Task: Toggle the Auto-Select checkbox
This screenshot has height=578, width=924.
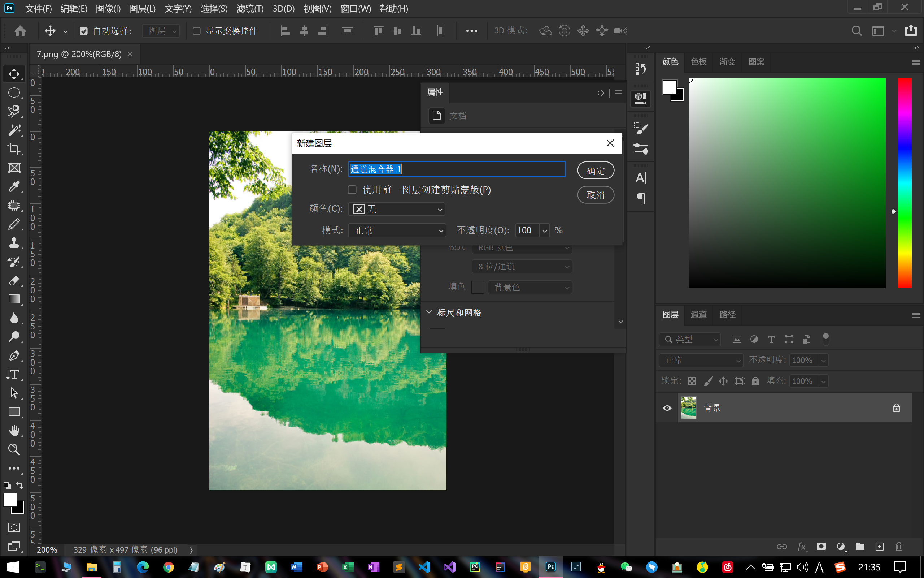Action: click(x=84, y=31)
